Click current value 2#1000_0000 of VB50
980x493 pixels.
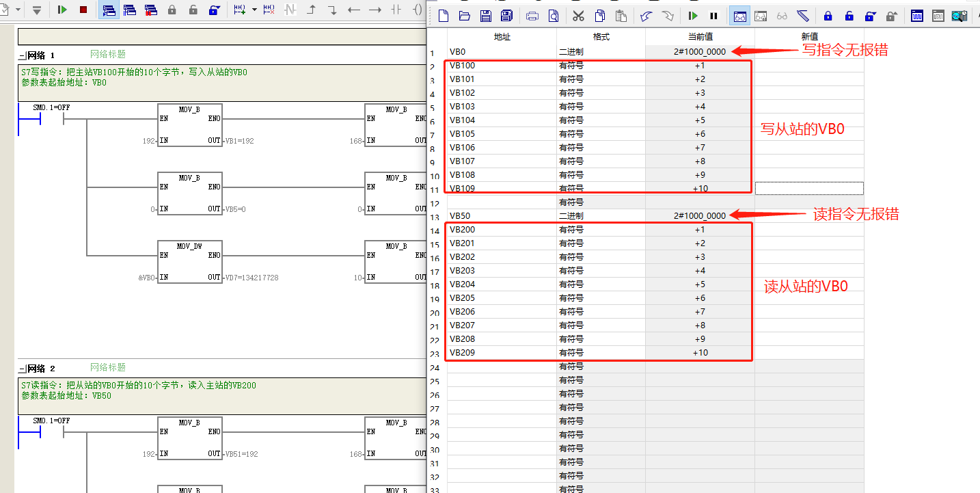click(700, 215)
